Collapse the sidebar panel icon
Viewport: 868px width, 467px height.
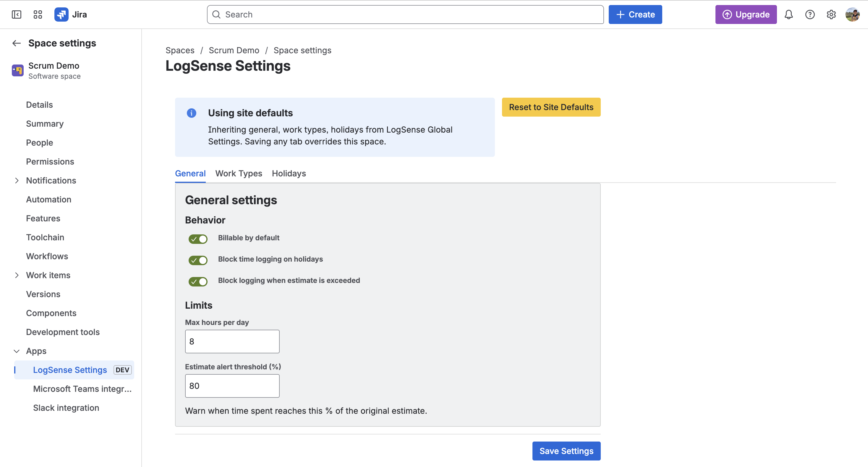(x=17, y=15)
